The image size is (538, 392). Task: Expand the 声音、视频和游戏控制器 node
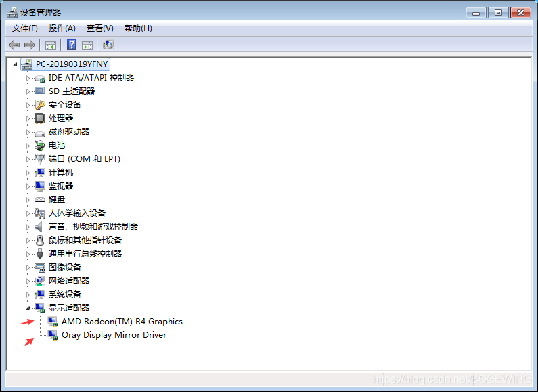click(28, 227)
